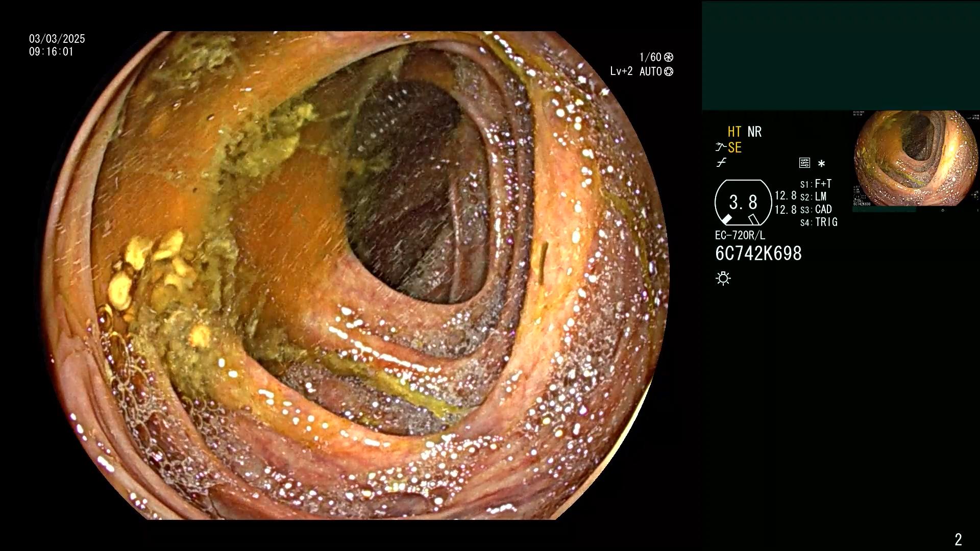Click the slashed curve icon below SE
Image resolution: width=980 pixels, height=551 pixels.
(721, 163)
